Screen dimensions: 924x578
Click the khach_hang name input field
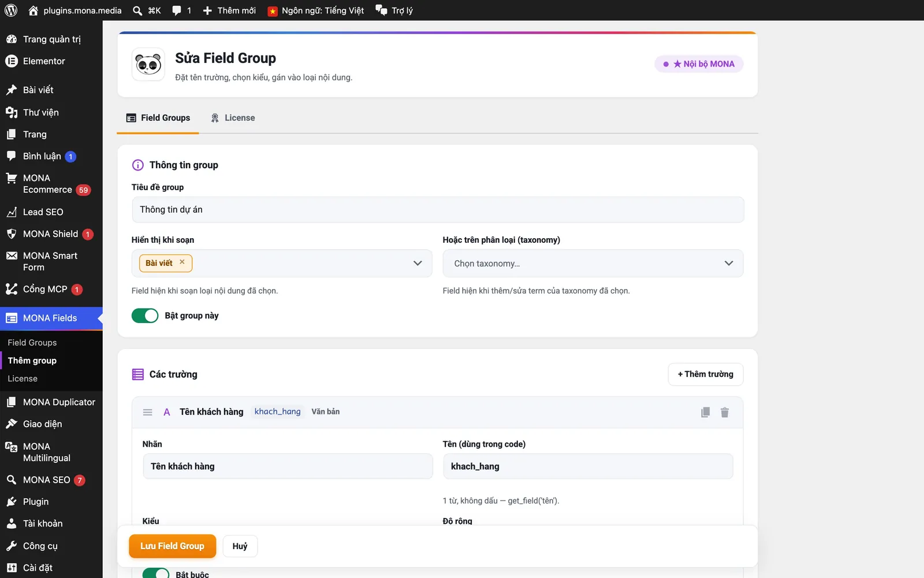coord(588,466)
